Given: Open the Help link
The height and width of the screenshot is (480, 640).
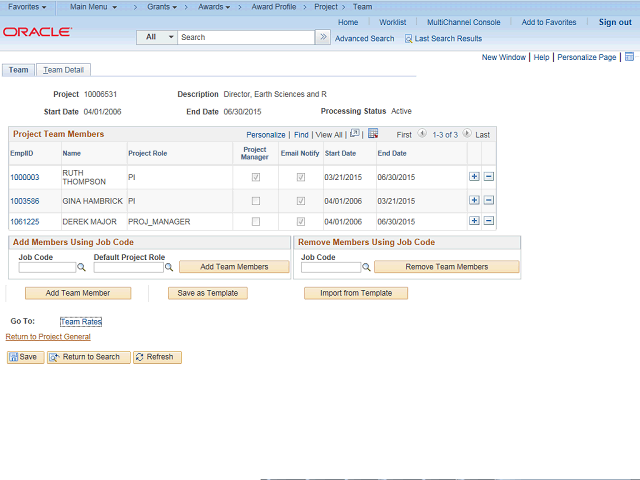Looking at the screenshot, I should pyautogui.click(x=541, y=57).
